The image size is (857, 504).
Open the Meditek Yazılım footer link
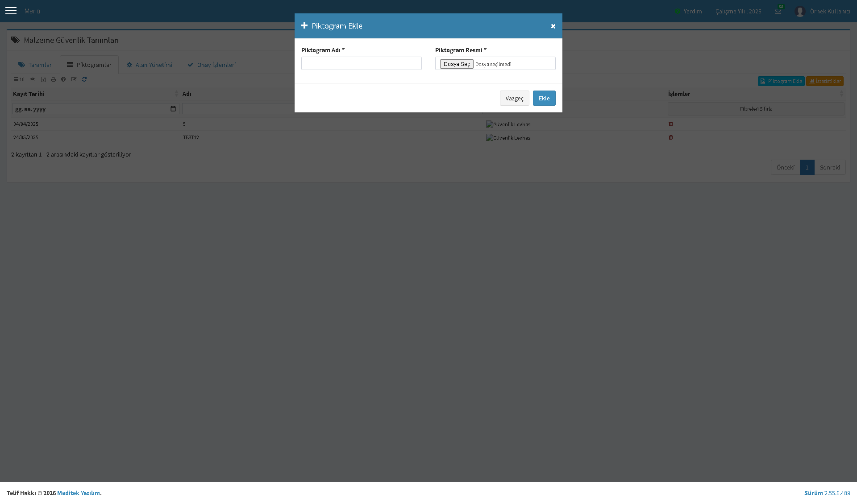pos(79,493)
